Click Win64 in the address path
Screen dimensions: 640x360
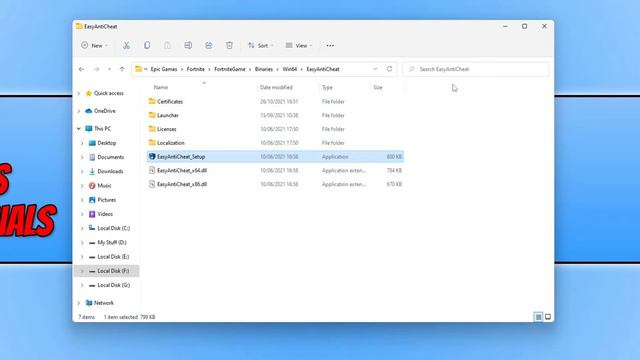point(290,69)
